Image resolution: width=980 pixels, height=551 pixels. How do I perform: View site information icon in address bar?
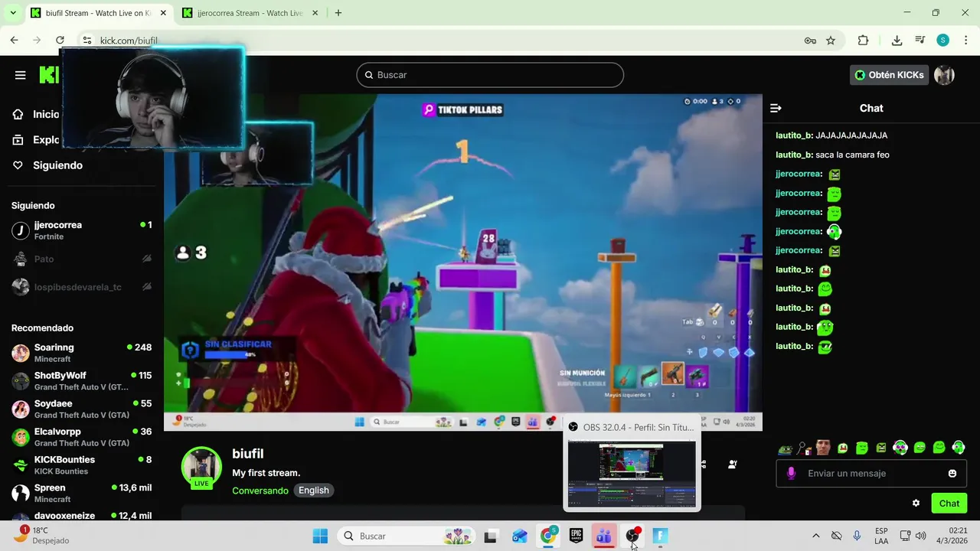click(87, 41)
